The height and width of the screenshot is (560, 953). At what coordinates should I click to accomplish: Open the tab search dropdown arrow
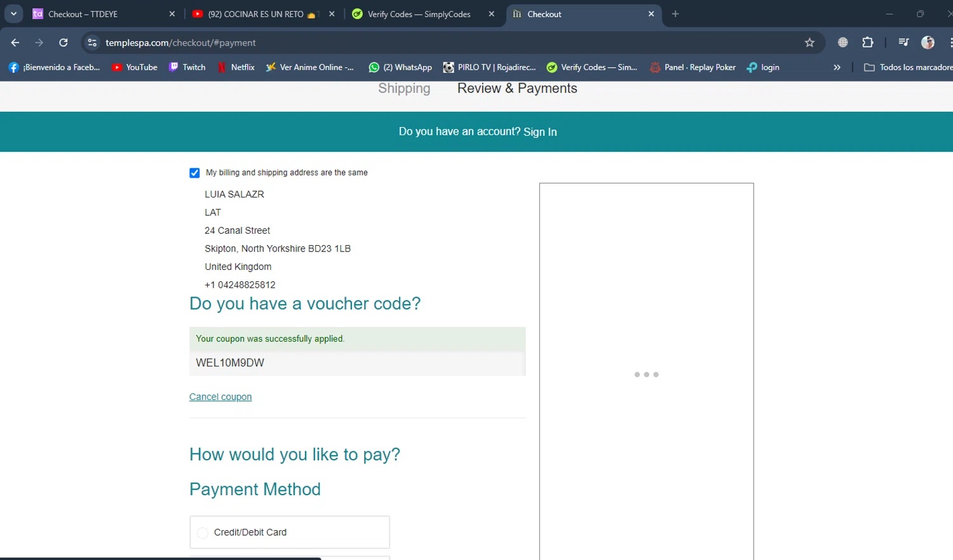click(x=13, y=13)
